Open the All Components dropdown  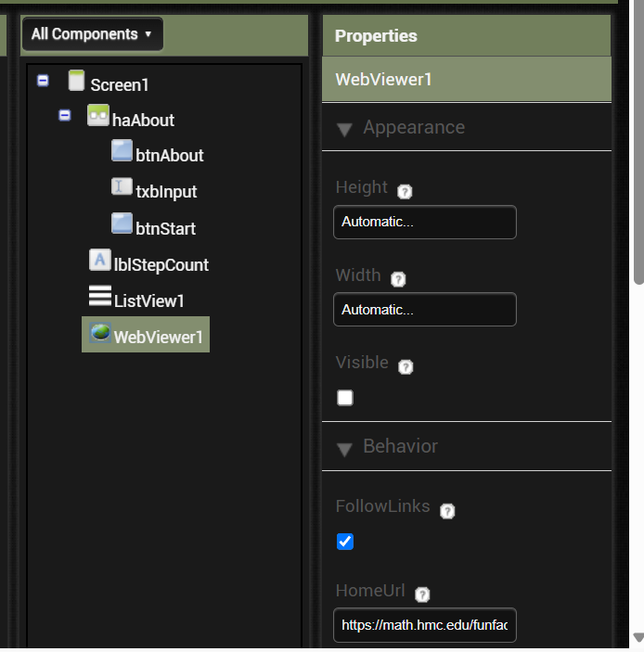93,34
